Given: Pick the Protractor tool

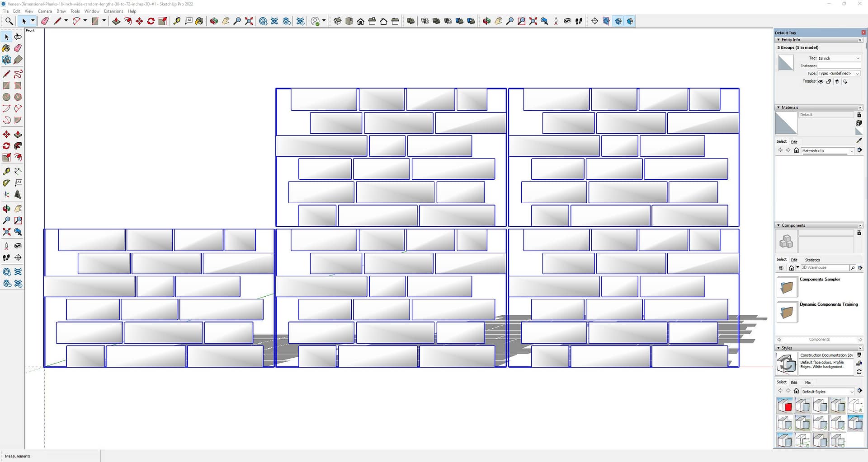Looking at the screenshot, I should click(6, 183).
